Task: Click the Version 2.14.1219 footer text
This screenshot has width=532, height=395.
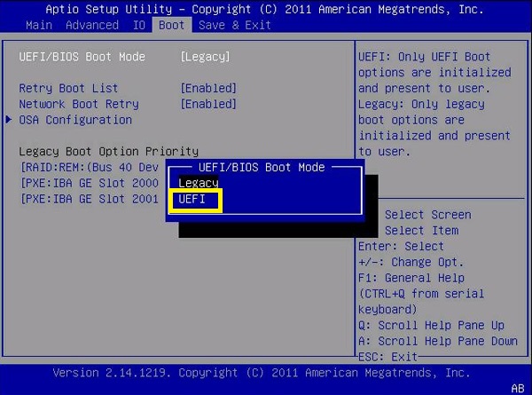Action: (x=262, y=373)
